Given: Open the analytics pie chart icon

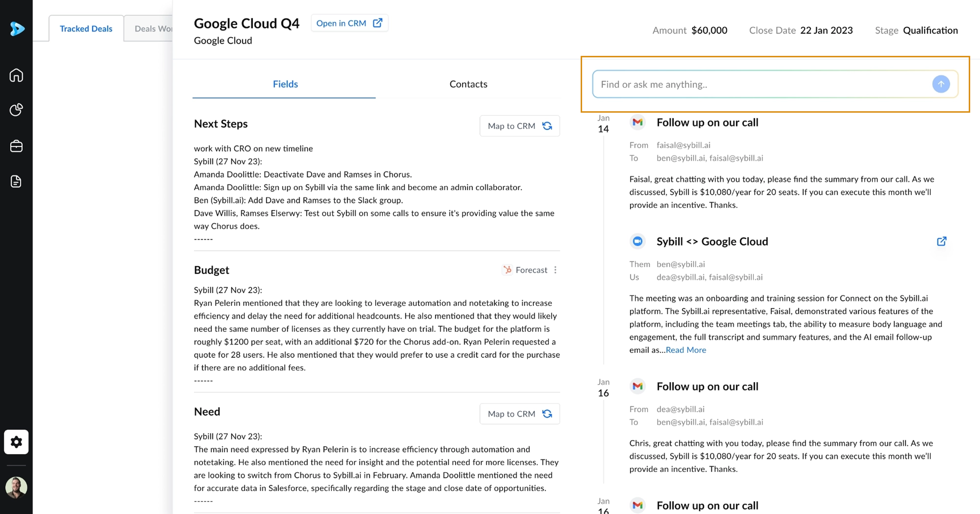Looking at the screenshot, I should [x=16, y=110].
